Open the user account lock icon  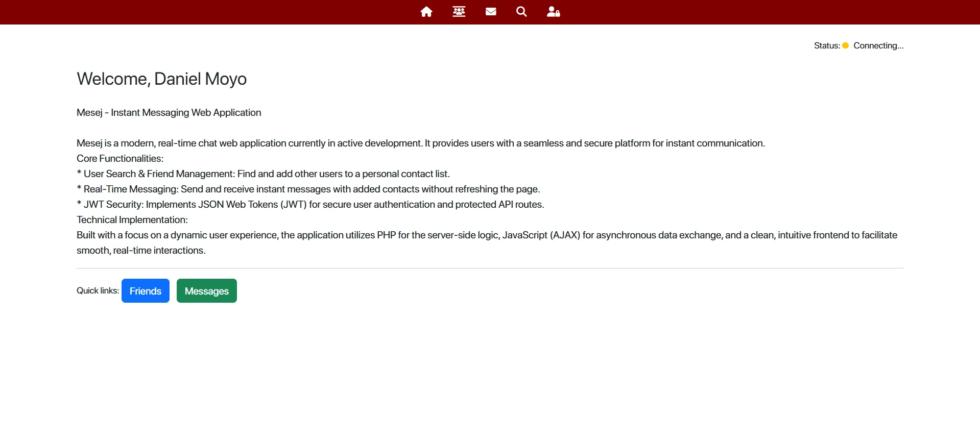click(553, 12)
